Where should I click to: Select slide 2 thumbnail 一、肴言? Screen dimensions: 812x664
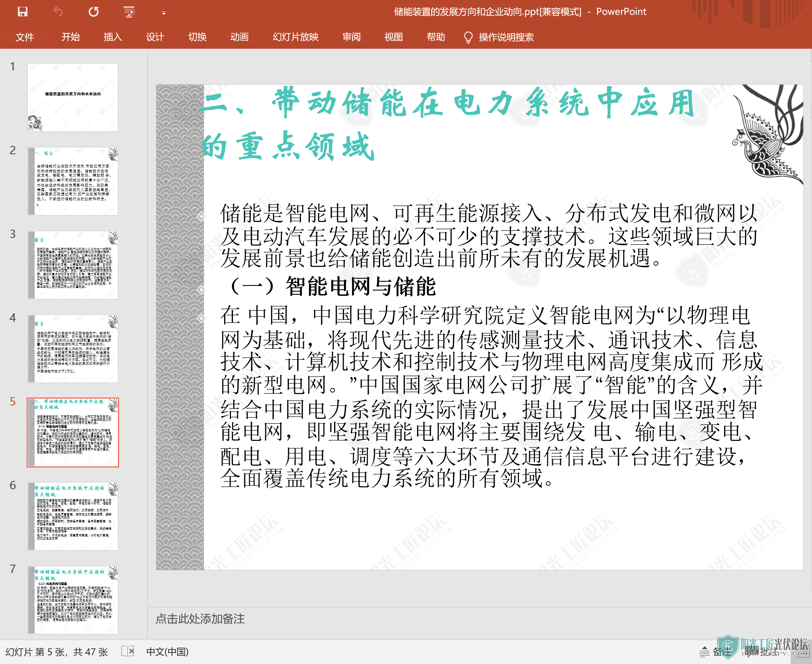click(73, 181)
